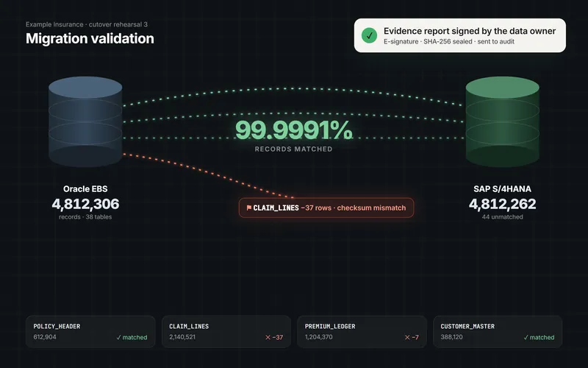Click the −37 value in CLAIM_LINES card
The image size is (588, 368).
coord(278,338)
